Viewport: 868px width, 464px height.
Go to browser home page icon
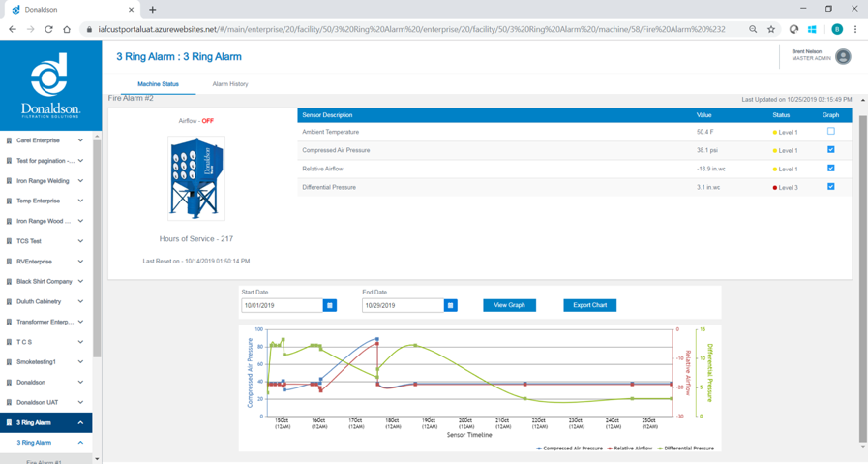[x=67, y=29]
